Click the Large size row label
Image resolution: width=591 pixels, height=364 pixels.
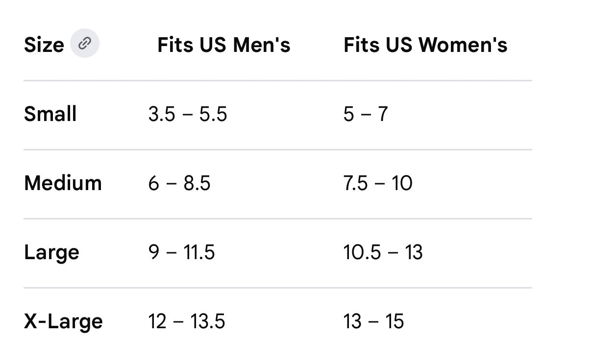[51, 253]
